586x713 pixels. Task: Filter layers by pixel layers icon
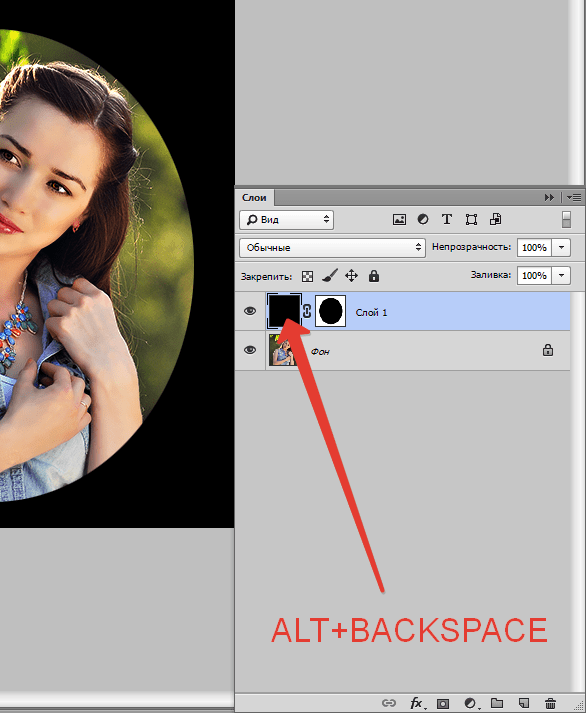(x=399, y=220)
